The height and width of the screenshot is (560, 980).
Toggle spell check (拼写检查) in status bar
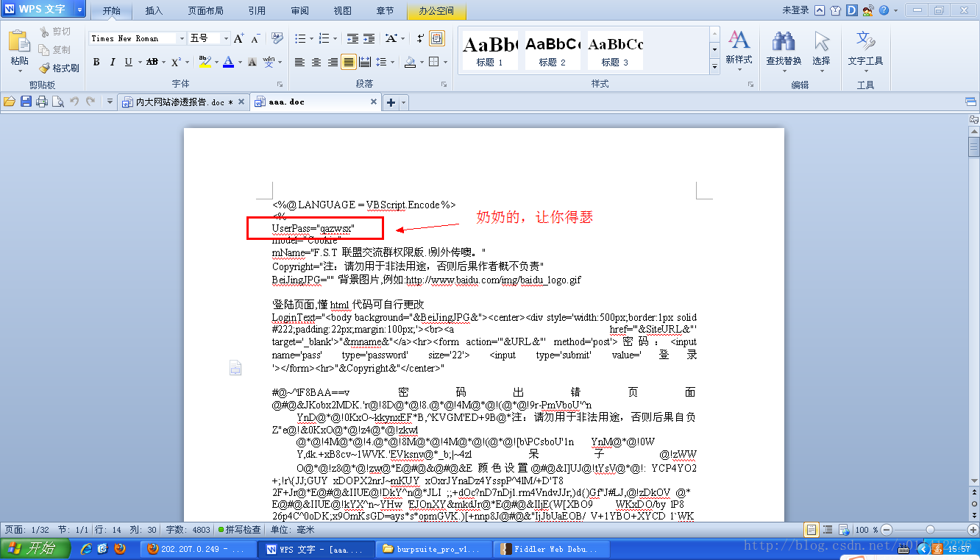(239, 529)
